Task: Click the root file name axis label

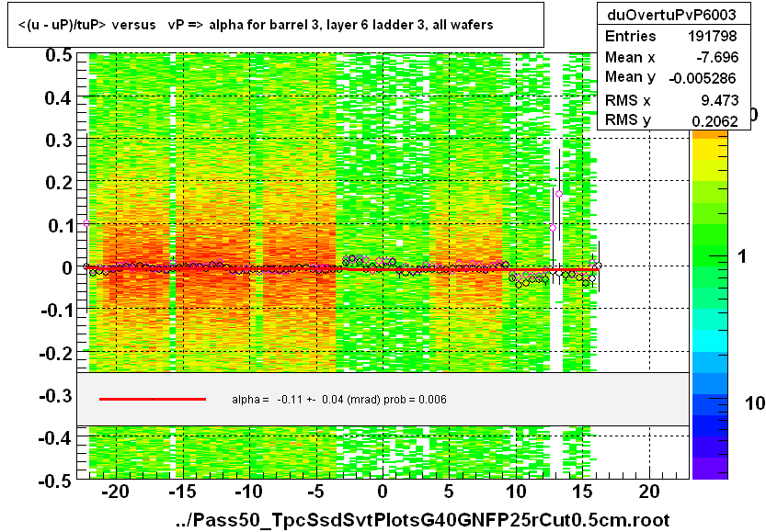Action: (423, 520)
